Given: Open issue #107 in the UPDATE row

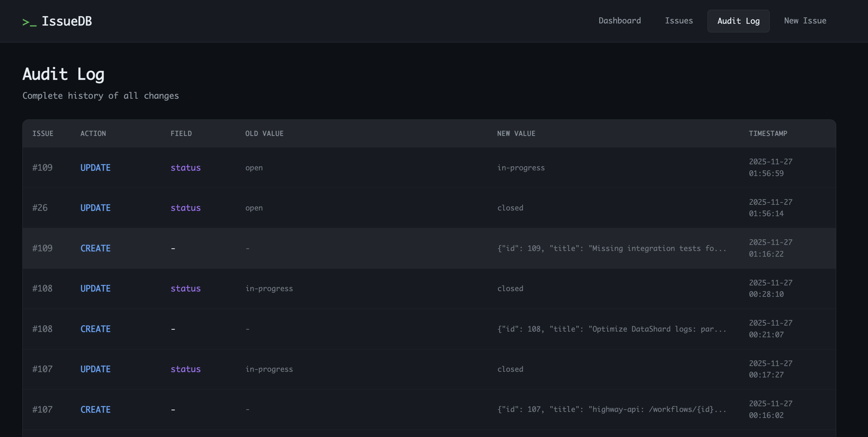Looking at the screenshot, I should click(x=42, y=369).
